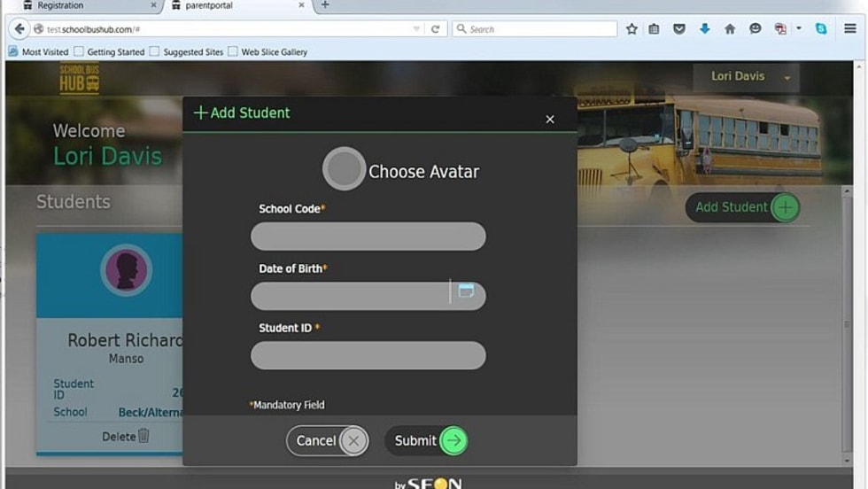Bookmark this page with the star icon
Screen dimensions: 868x489
pos(632,29)
